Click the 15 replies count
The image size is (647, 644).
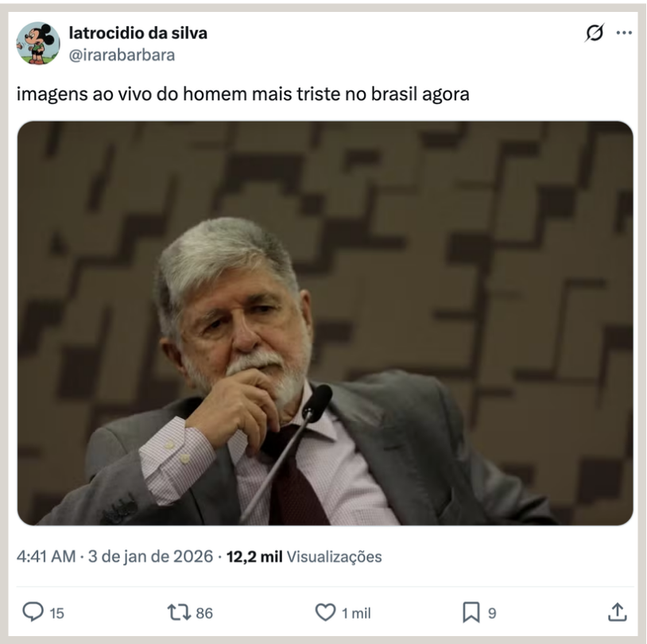[57, 614]
